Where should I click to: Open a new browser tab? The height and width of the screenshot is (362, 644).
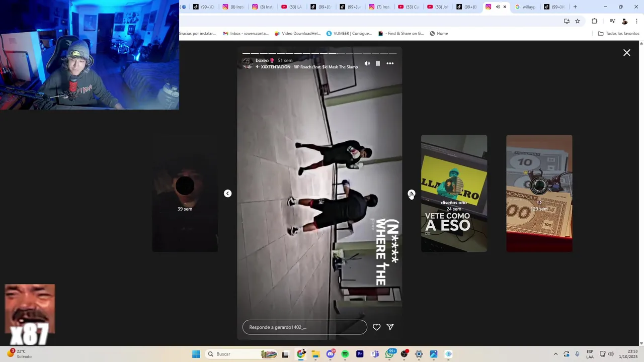[x=575, y=7]
